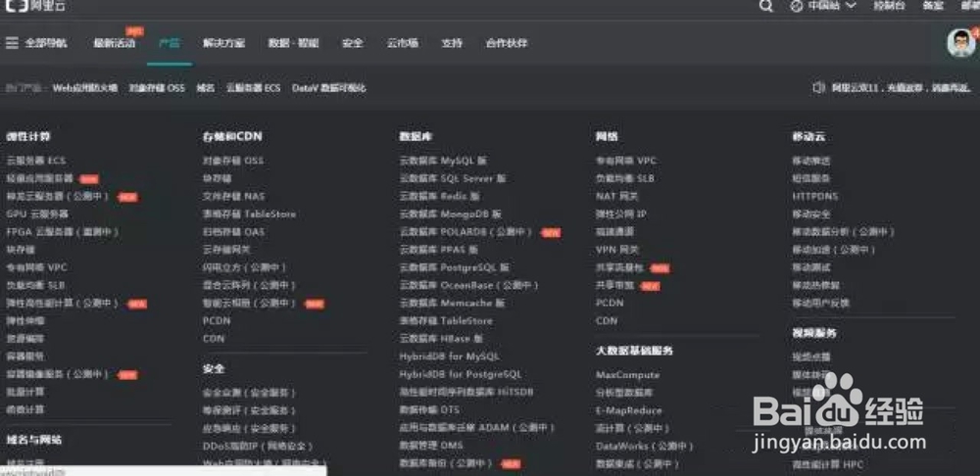This screenshot has width=980, height=476.
Task: Open the HiTSDB time-series database link
Action: click(466, 393)
